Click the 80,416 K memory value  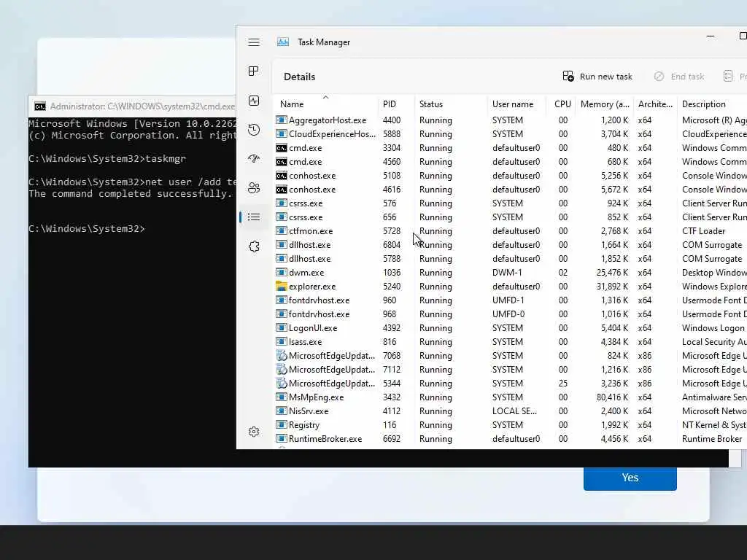(x=612, y=397)
